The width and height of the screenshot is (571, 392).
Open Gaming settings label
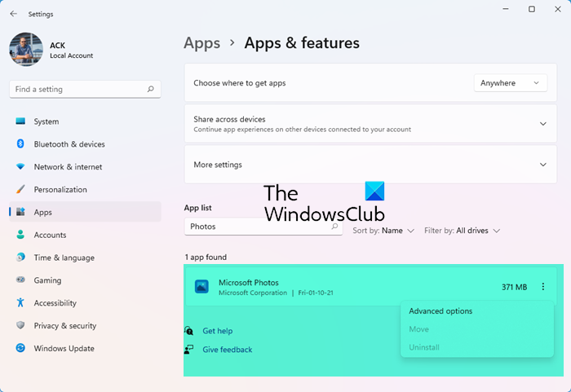coord(47,280)
